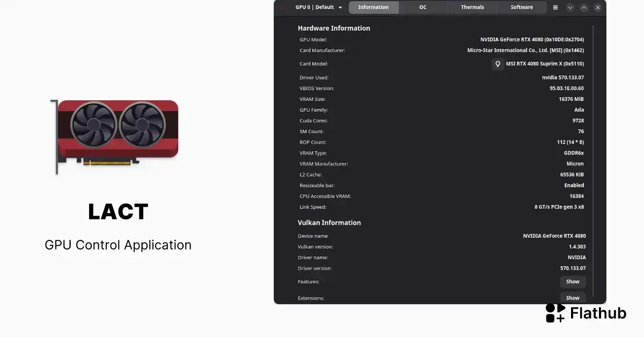This screenshot has width=644, height=337.
Task: Click the Cuda Cores label
Action: 313,121
